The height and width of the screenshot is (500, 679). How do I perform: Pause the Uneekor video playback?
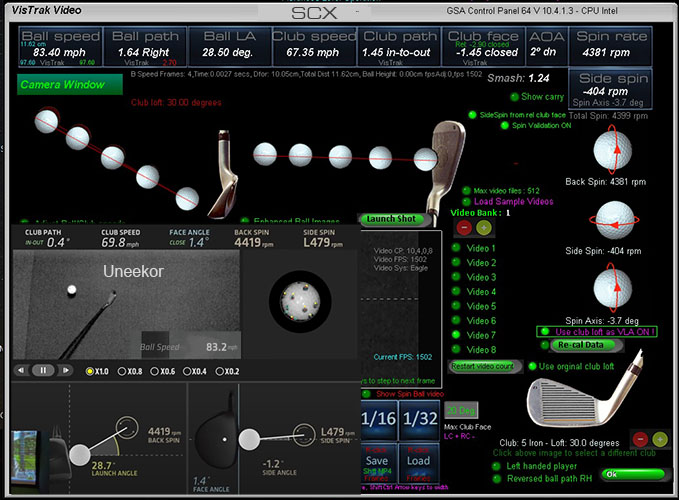43,370
